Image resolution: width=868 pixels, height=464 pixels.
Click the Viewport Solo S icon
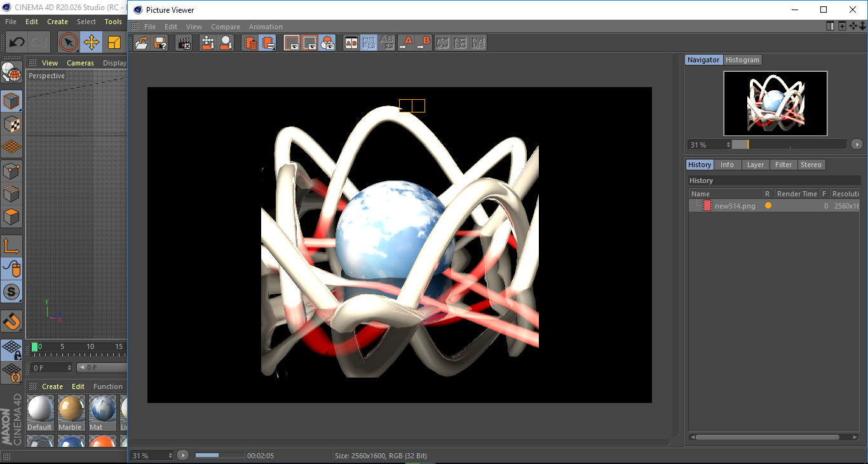(11, 292)
